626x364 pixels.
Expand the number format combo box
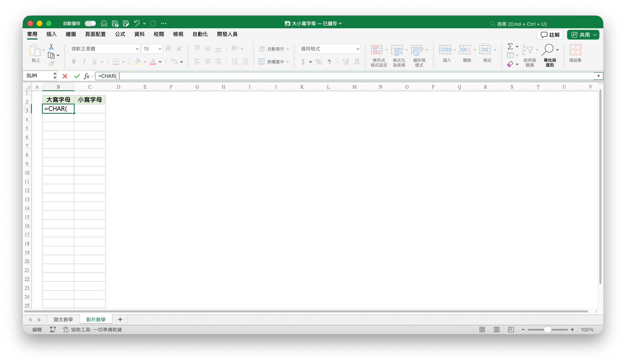(x=358, y=49)
